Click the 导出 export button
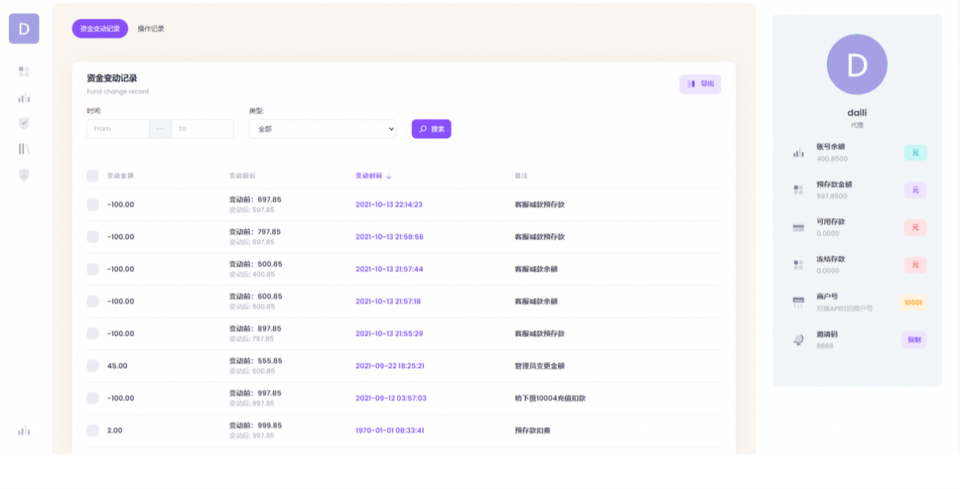This screenshot has height=489, width=960. point(700,84)
